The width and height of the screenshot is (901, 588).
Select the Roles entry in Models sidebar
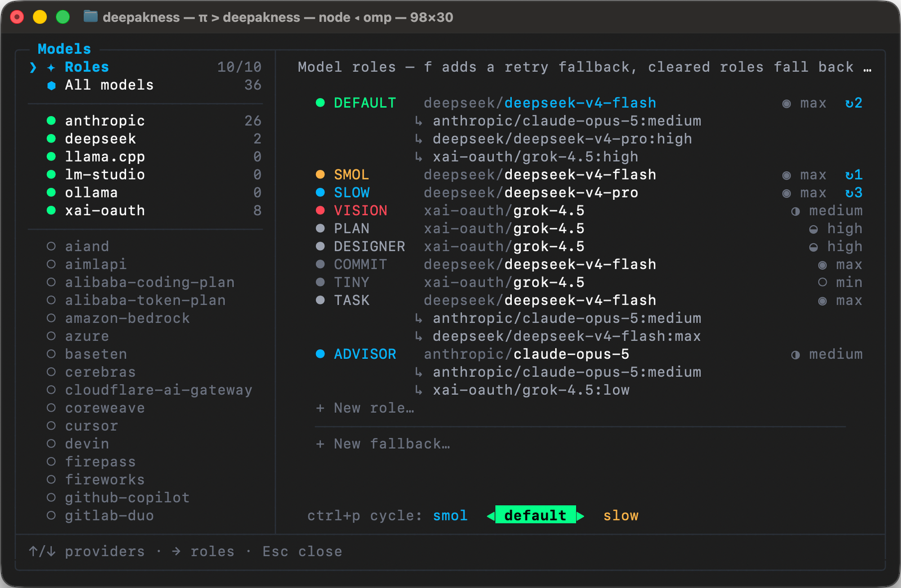coord(145,67)
